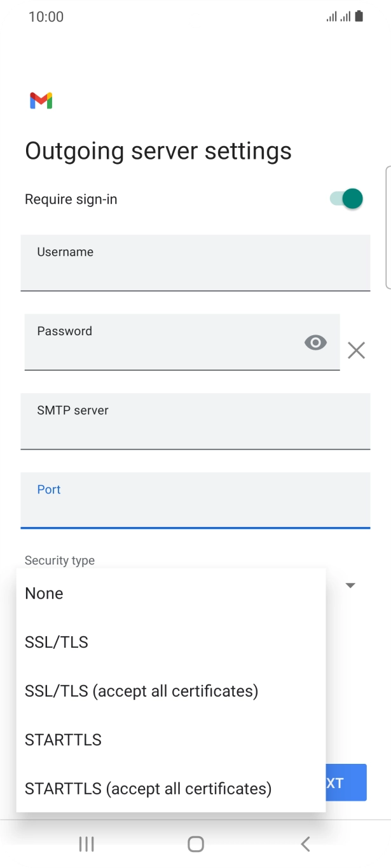Pick "STARTTLS (accept all certificates)" option

(146, 789)
